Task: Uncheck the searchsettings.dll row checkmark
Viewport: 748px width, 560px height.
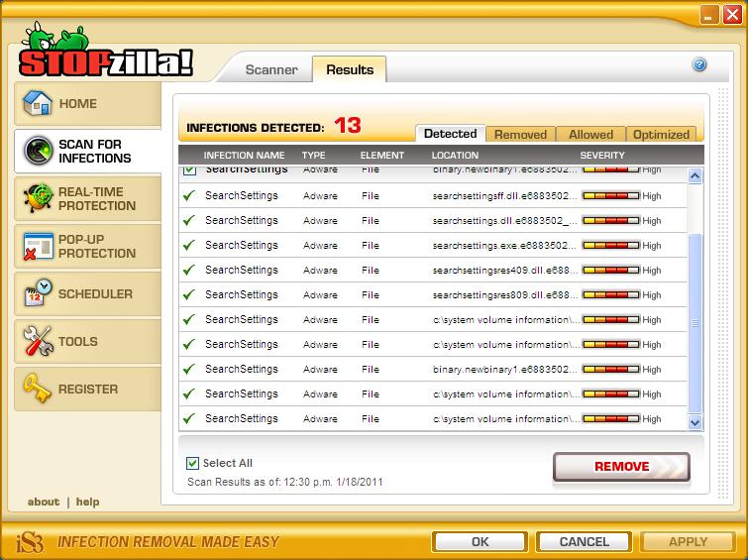Action: 189,220
